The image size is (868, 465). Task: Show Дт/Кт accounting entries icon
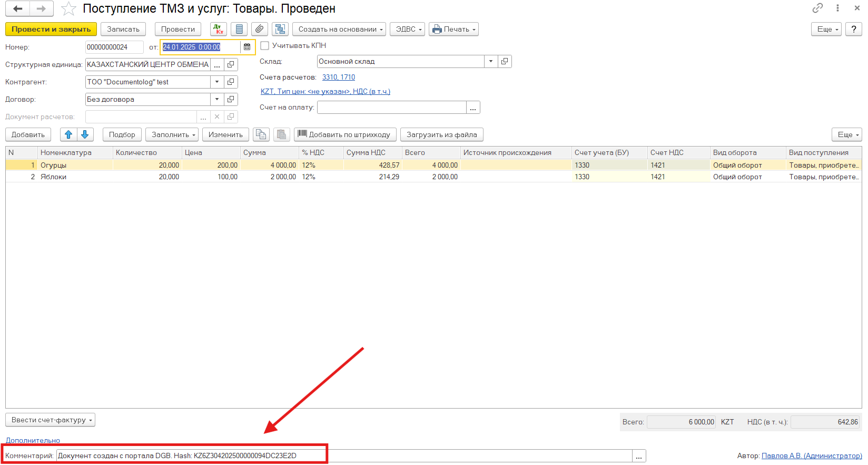coord(219,30)
